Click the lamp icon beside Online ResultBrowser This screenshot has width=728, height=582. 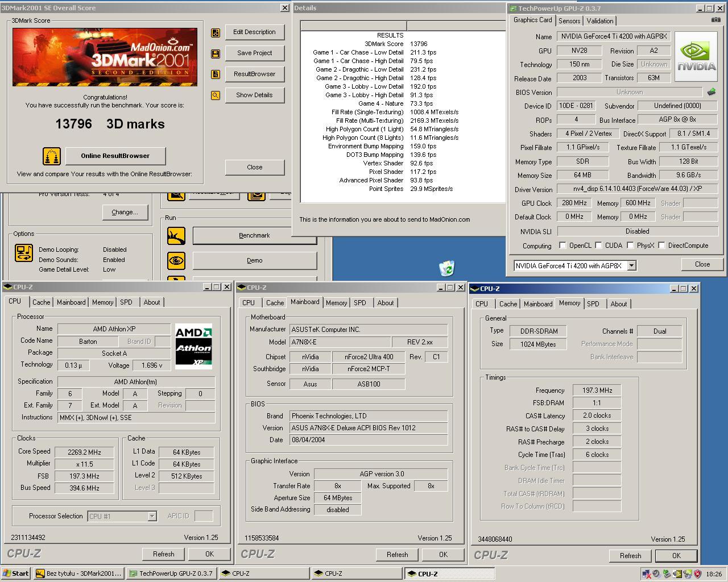coord(51,155)
